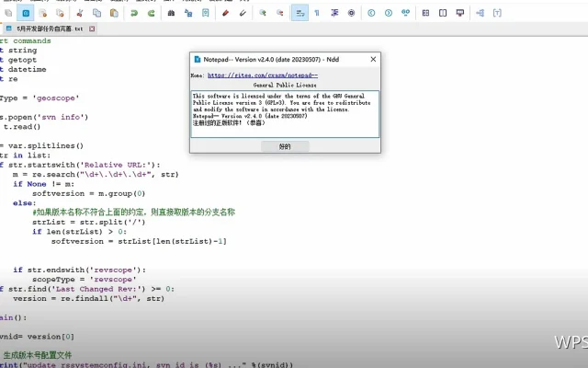Click the new file toolbar icon
The width and height of the screenshot is (588, 368).
8,13
